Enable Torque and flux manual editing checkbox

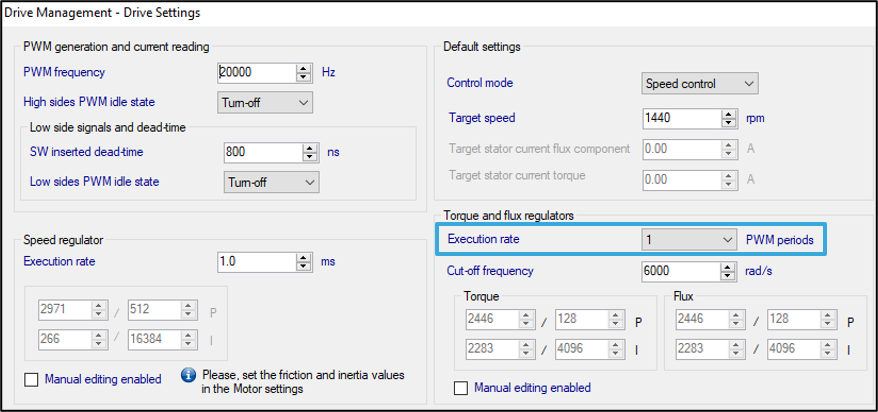[x=461, y=388]
